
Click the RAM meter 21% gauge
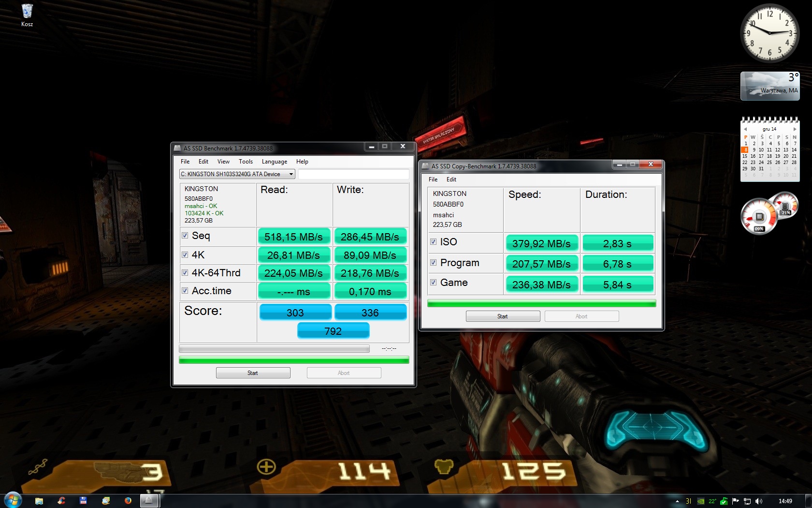click(x=786, y=205)
